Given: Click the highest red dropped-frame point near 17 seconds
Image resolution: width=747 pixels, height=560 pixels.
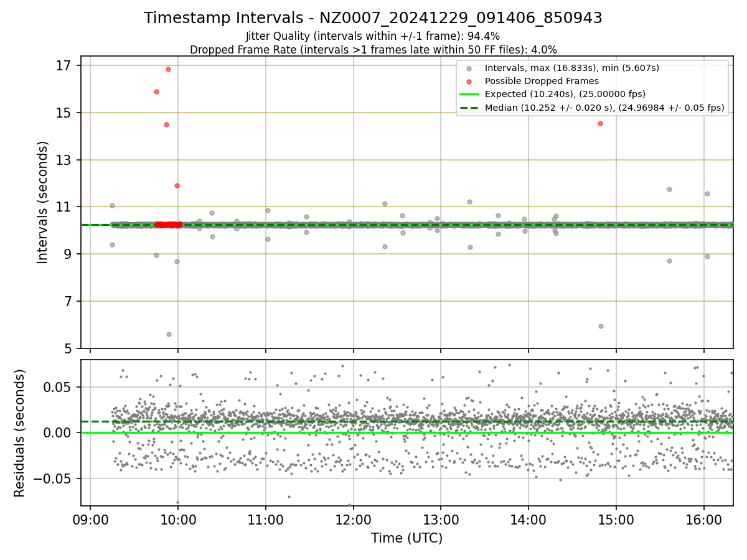Looking at the screenshot, I should (168, 69).
